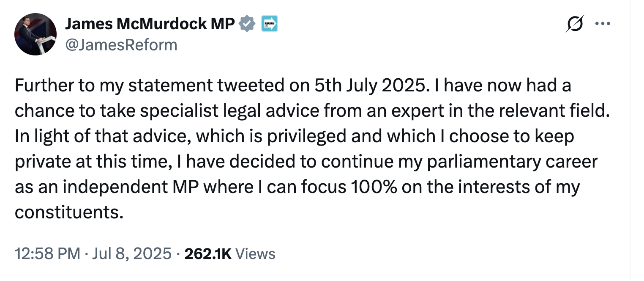Click the Jul 8, 2025 date
The width and height of the screenshot is (644, 281).
[x=132, y=253]
